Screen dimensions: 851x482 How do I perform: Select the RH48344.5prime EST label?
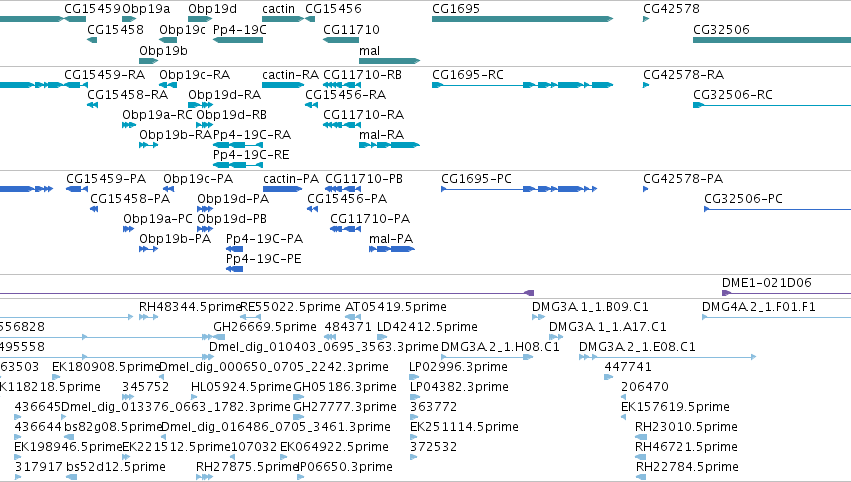pos(190,307)
